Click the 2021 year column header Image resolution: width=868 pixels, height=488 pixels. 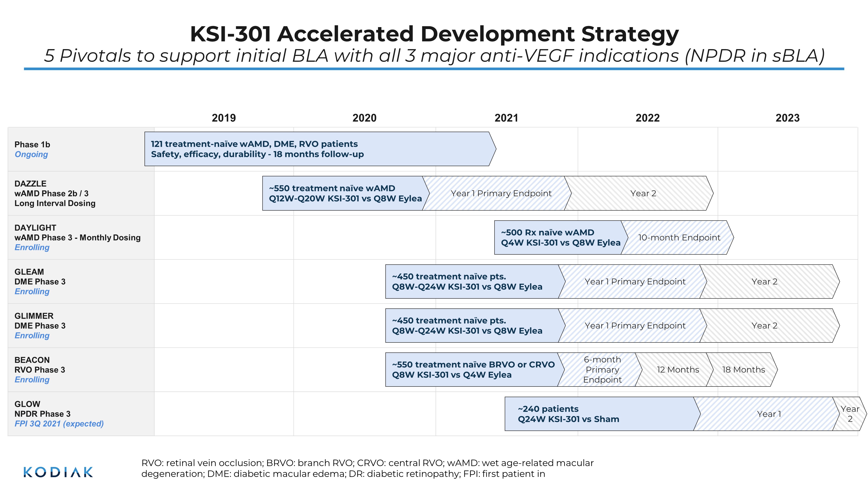(x=506, y=118)
